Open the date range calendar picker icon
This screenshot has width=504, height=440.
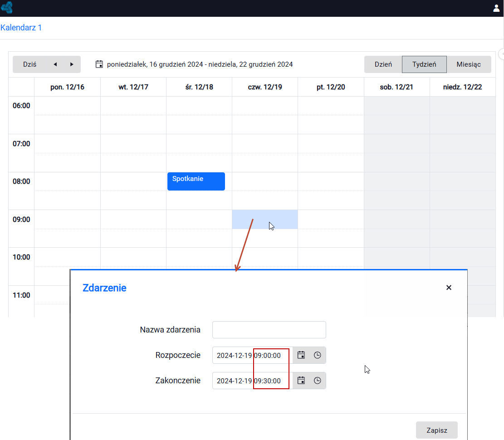tap(99, 64)
